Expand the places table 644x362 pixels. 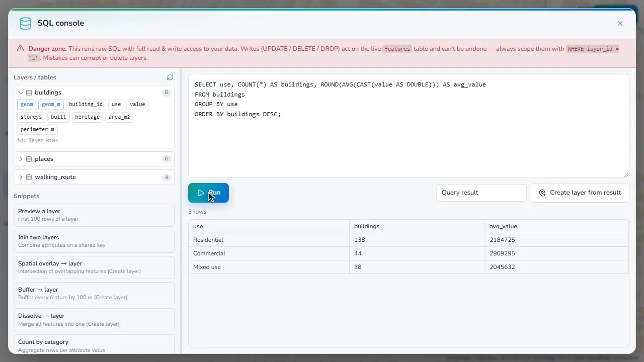pos(21,159)
